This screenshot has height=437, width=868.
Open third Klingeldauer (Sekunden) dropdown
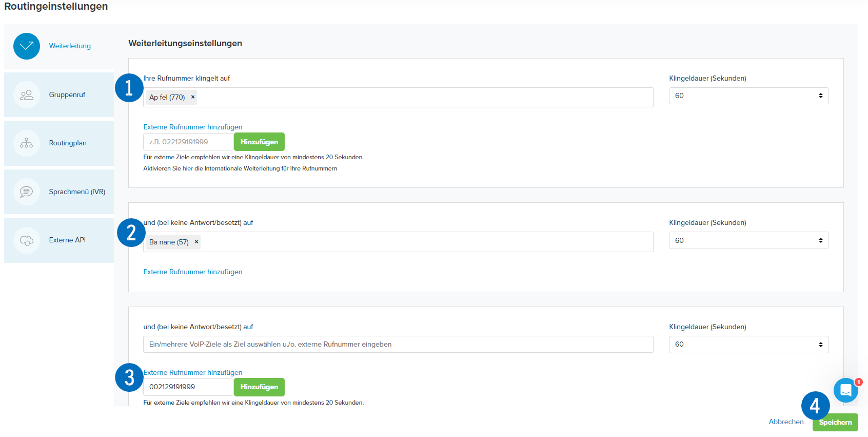click(x=748, y=345)
